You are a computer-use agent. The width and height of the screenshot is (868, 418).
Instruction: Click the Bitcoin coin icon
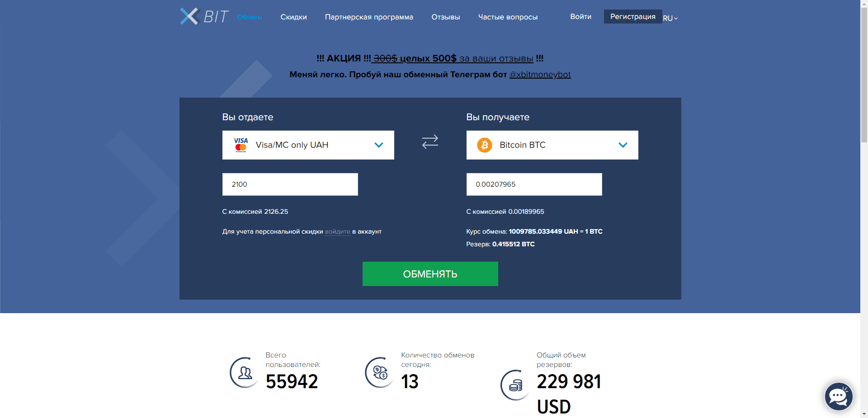[x=484, y=145]
